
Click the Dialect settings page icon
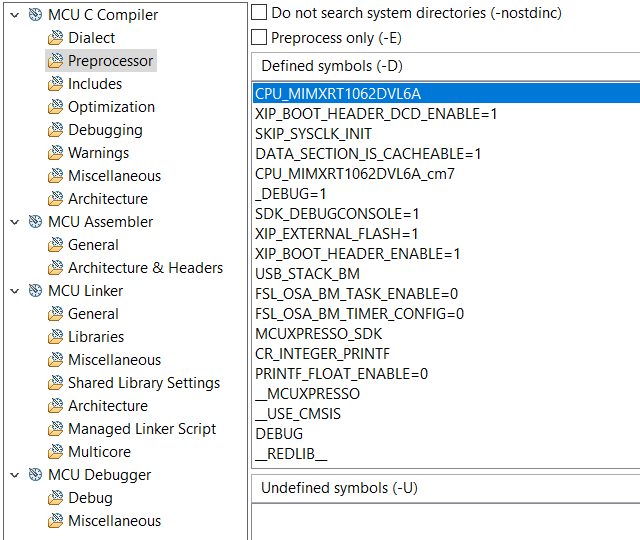(55, 38)
